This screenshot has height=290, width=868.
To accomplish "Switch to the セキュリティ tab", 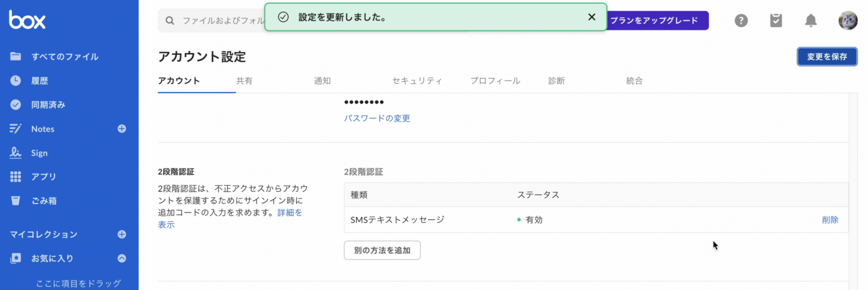I will pos(416,81).
